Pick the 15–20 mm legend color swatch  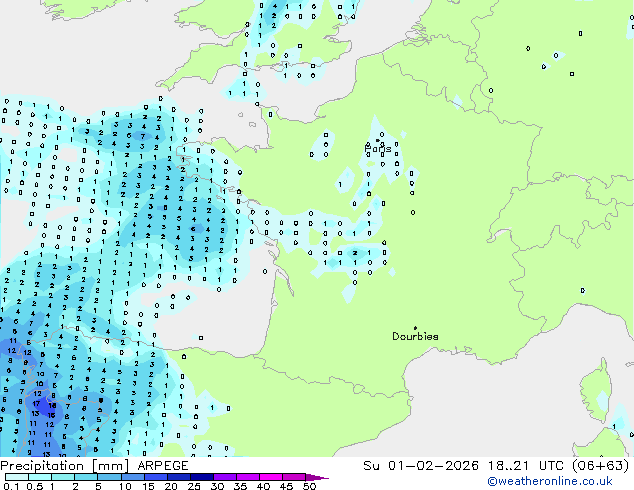[x=156, y=477]
